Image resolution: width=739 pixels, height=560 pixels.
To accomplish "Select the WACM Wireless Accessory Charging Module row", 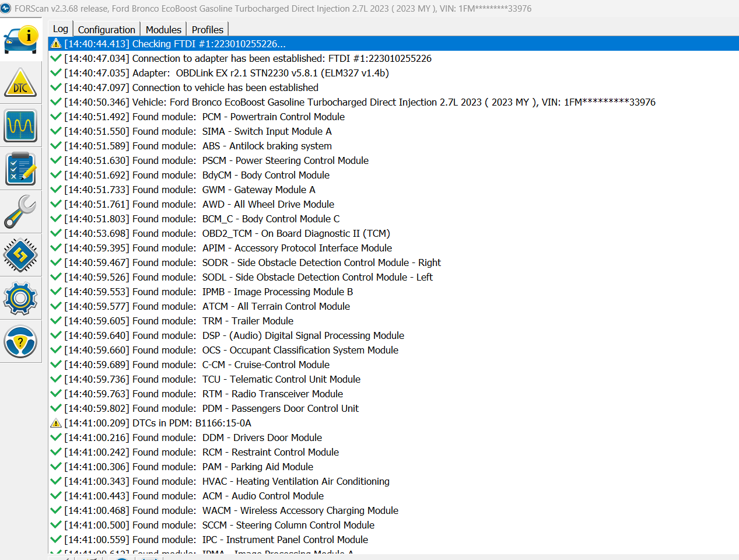I will 393,510.
